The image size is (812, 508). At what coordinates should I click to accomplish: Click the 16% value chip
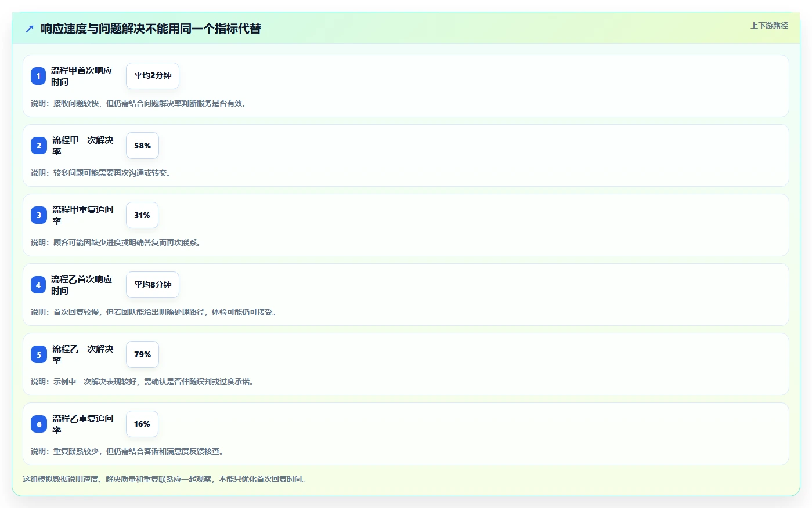142,424
